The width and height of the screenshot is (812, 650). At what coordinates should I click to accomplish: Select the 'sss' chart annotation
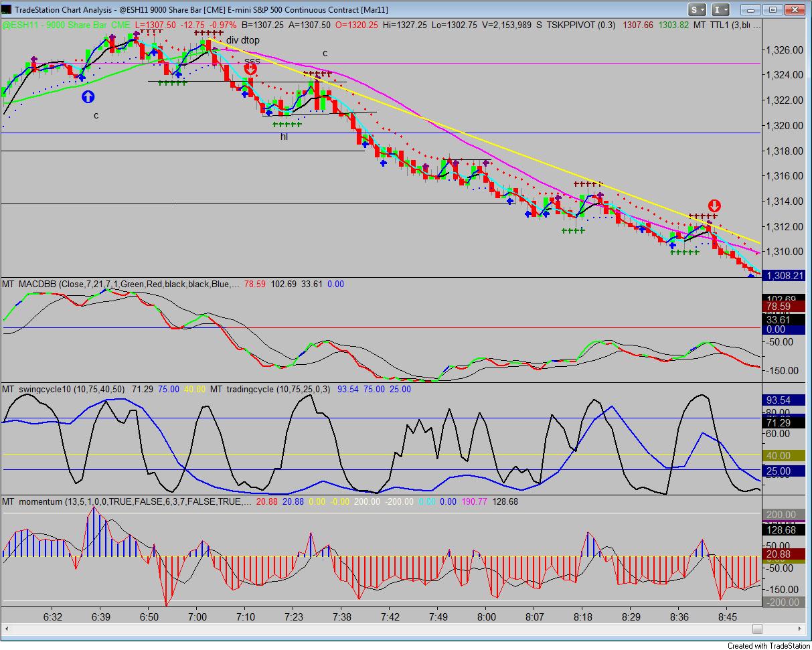(x=252, y=61)
